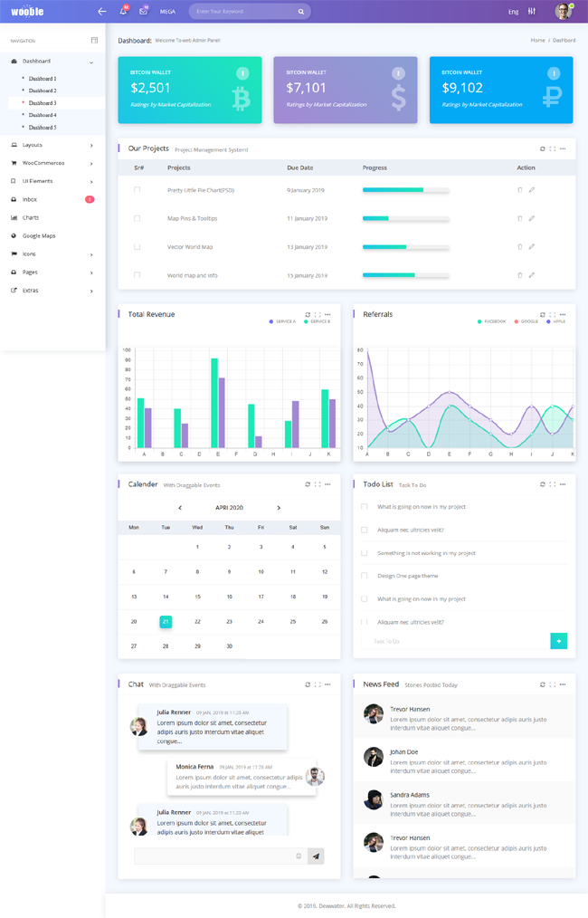The image size is (588, 918).
Task: Open the mail envelope icon in header
Action: pos(143,11)
